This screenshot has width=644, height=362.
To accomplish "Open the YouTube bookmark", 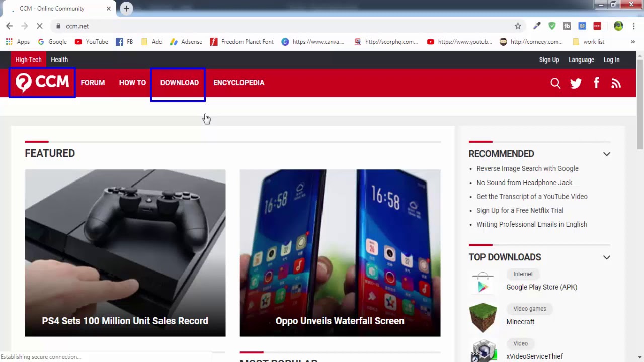I will coord(92,42).
